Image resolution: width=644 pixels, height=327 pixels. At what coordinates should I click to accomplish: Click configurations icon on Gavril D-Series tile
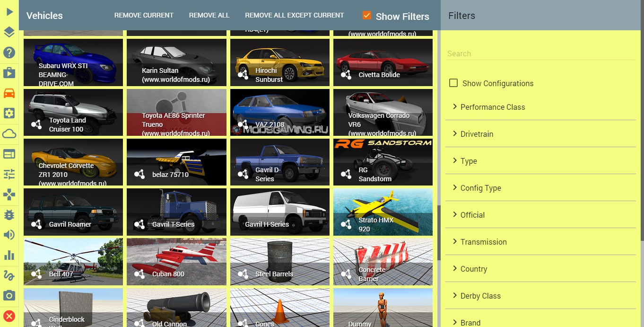pos(243,174)
